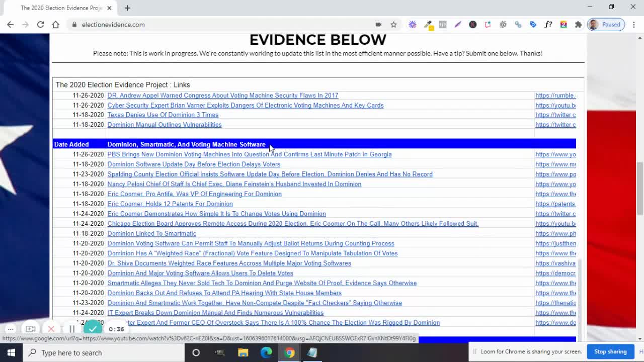Viewport: 644px width, 362px height.
Task: Pause the Loom recording
Action: [x=72, y=329]
